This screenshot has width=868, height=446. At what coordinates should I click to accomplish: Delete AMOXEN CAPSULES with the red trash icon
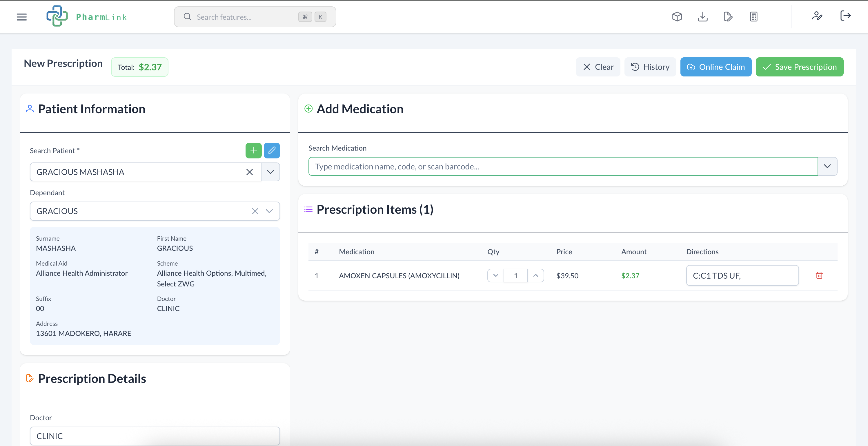[820, 275]
